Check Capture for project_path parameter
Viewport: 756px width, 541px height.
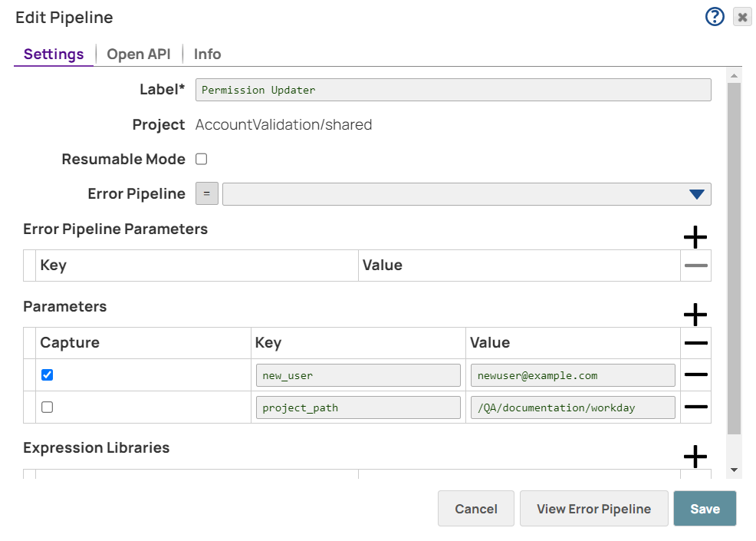pos(48,407)
